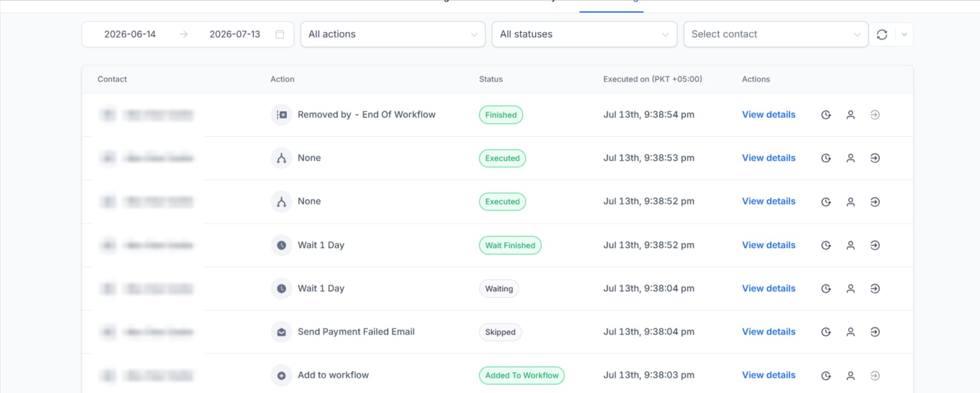Click Removed by - End Of Workflow text
Screen dimensions: 980x393
366,114
